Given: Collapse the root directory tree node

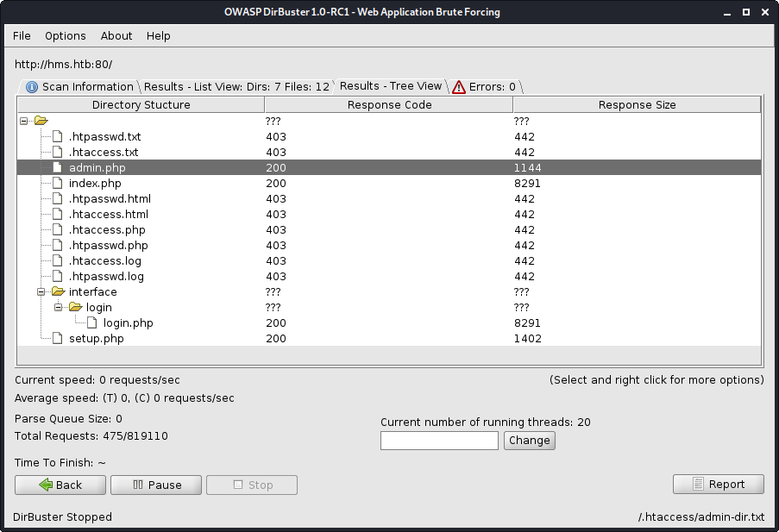Looking at the screenshot, I should (x=24, y=121).
